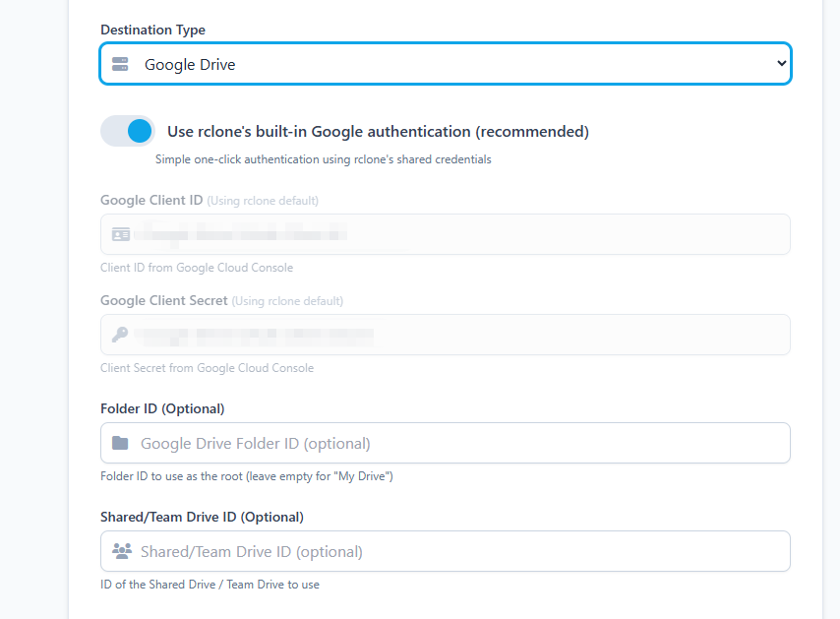Screen dimensions: 840x619
Task: Click the 'Google Client Secret' label
Action: (x=164, y=300)
